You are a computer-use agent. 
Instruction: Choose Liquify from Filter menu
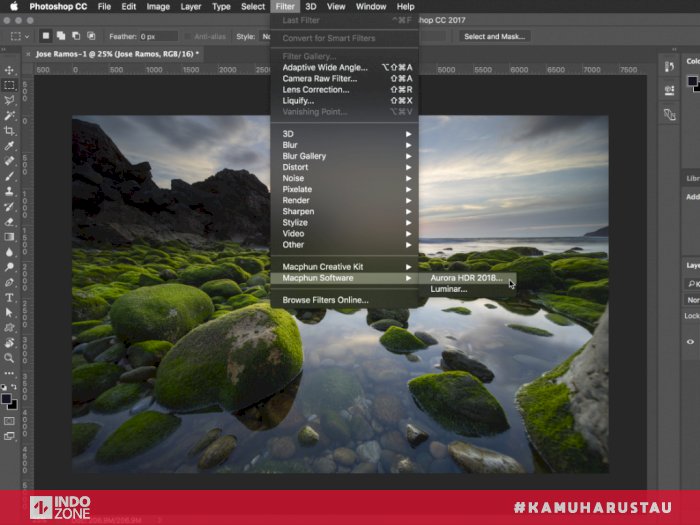pos(345,101)
